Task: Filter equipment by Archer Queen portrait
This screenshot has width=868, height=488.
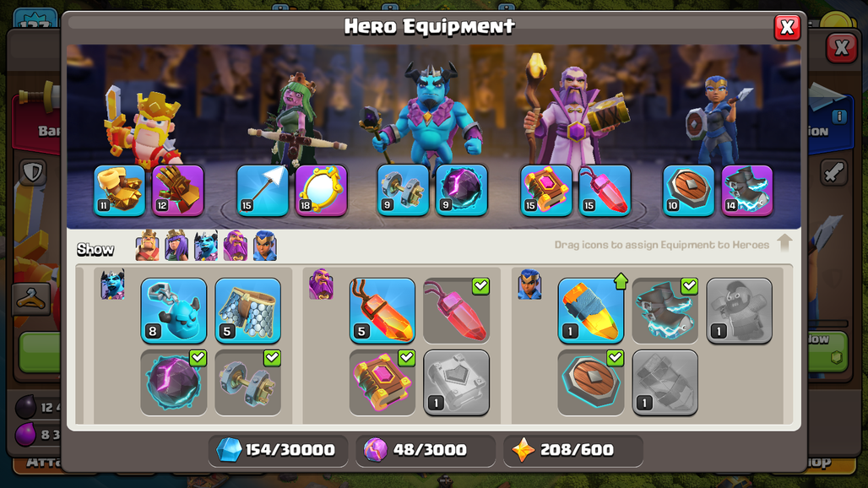Action: point(176,245)
